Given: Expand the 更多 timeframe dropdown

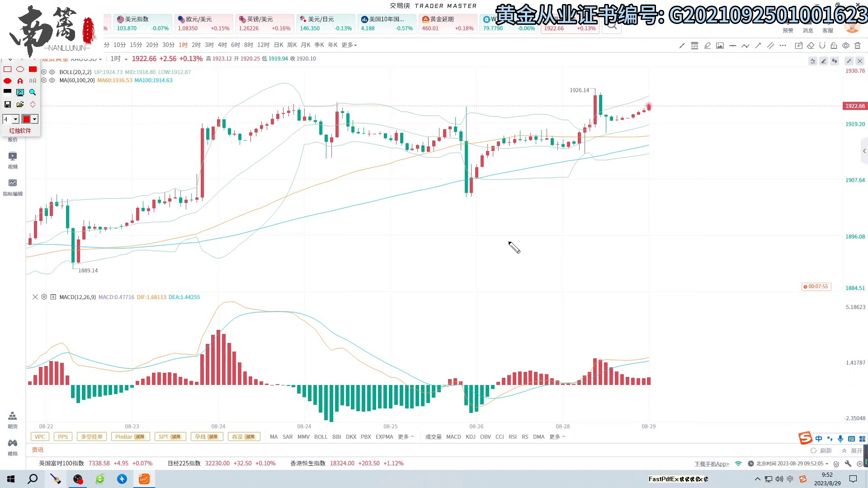Looking at the screenshot, I should tap(349, 45).
